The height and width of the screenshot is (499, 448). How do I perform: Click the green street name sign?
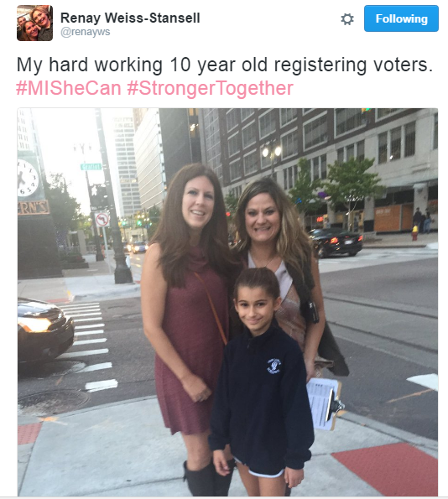click(x=91, y=167)
